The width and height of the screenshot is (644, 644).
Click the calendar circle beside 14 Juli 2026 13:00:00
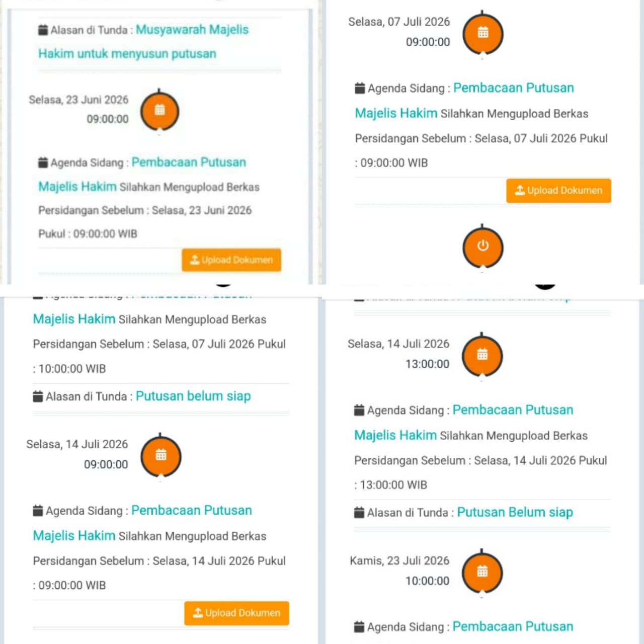[x=482, y=355]
